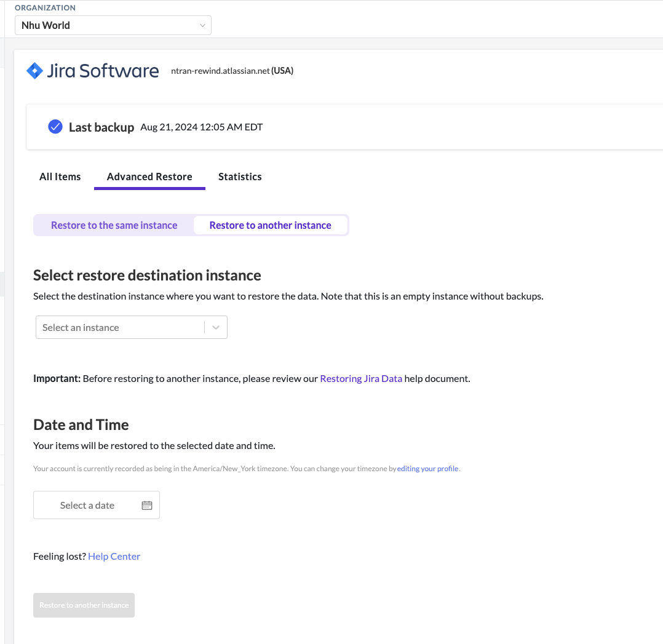Screen dimensions: 663x644
Task: Expand the "Select an instance" dropdown
Action: point(120,327)
